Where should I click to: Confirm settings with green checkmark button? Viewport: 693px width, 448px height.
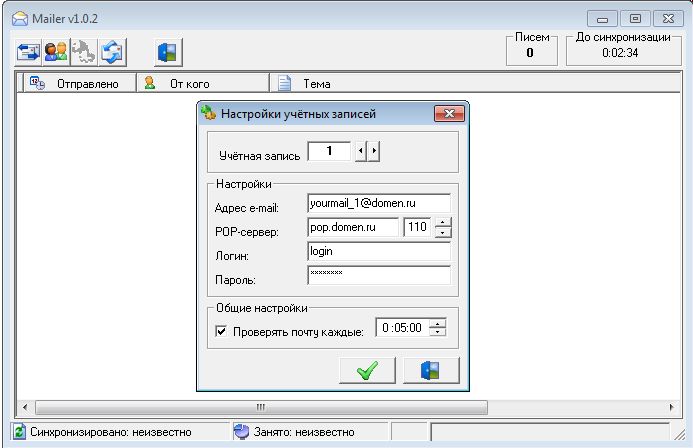[367, 370]
